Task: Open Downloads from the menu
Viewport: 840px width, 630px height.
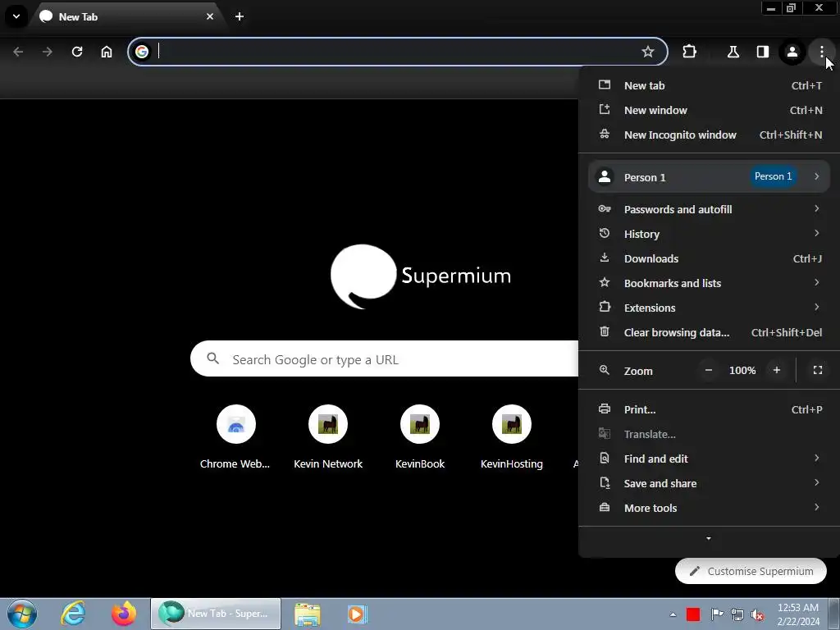Action: tap(710, 258)
